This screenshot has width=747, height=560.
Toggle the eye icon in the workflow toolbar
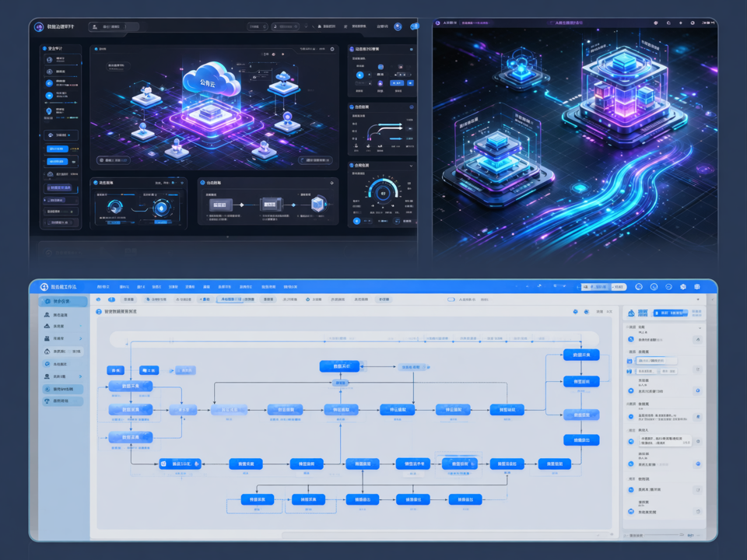click(99, 299)
